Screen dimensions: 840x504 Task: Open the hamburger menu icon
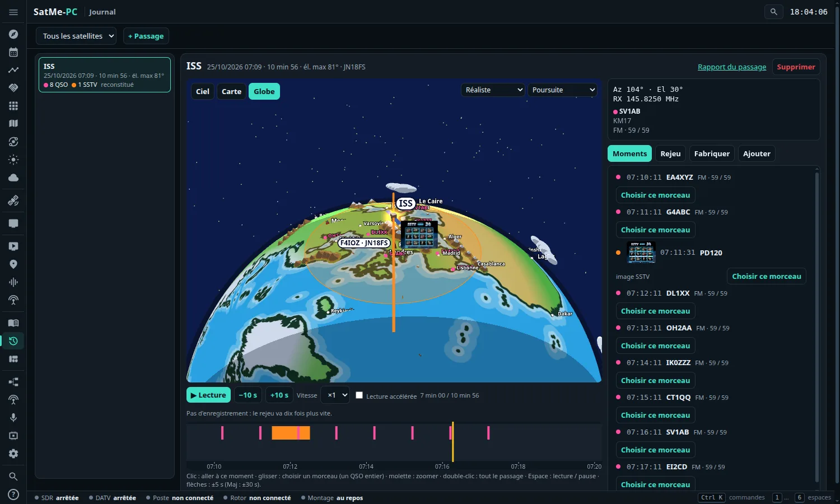pos(13,12)
